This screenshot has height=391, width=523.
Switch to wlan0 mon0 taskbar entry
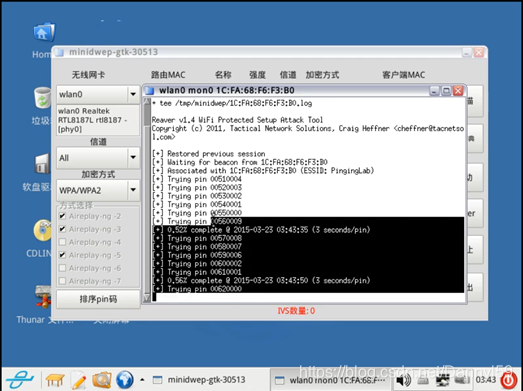click(330, 380)
